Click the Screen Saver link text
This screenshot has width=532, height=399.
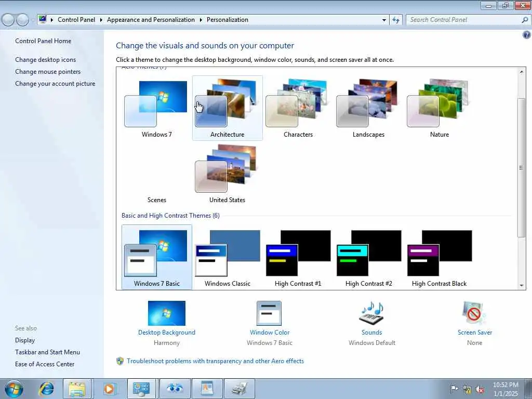click(475, 332)
